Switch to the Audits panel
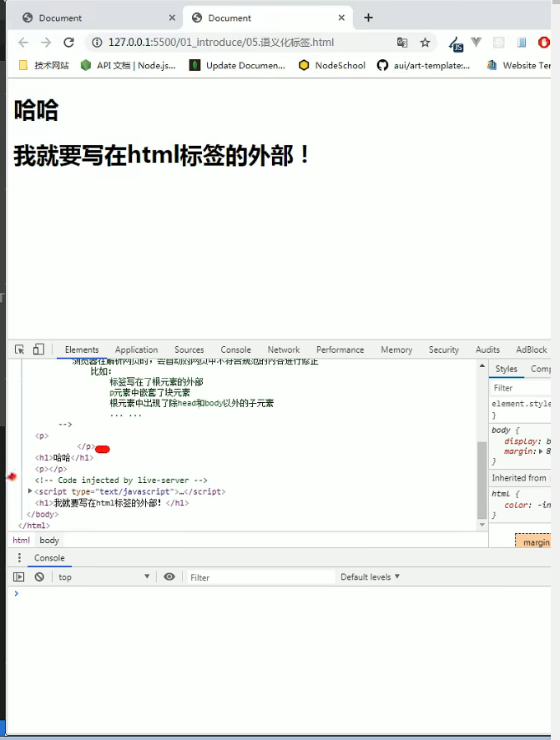The height and width of the screenshot is (740, 560). 487,350
